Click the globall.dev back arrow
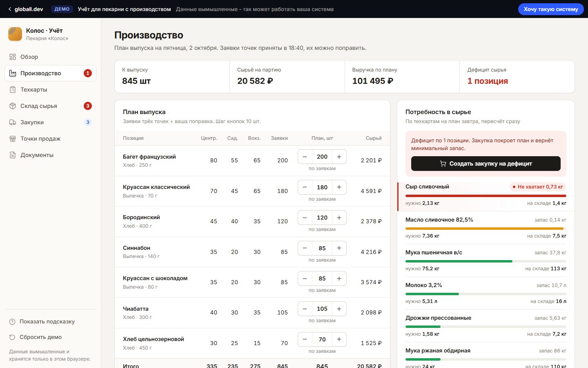The image size is (588, 368). [10, 9]
